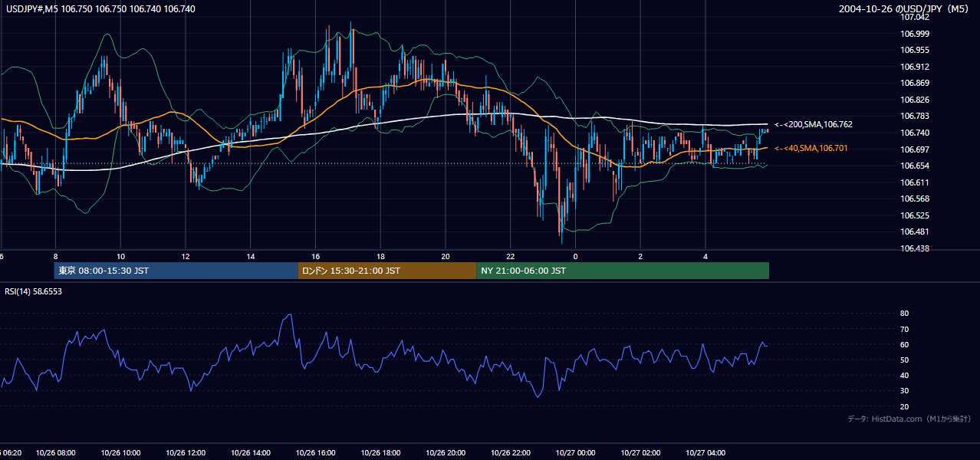Viewport: 980px width, 460px height.
Task: Click hour label 0 under the price chart
Action: tap(575, 257)
